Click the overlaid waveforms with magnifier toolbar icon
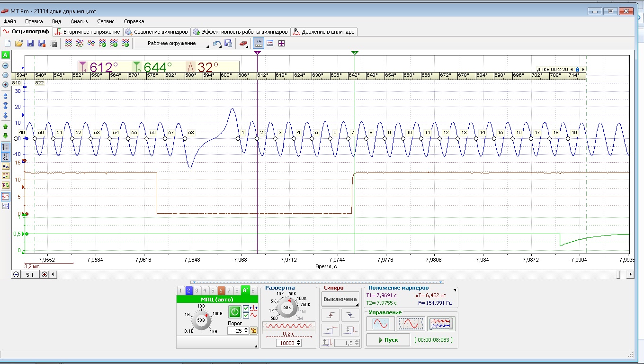The image size is (644, 364). click(x=80, y=44)
